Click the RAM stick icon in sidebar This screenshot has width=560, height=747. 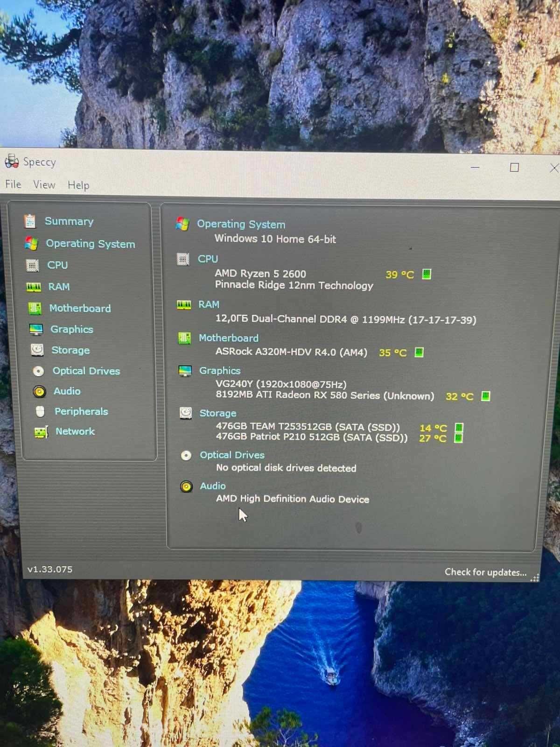(34, 287)
